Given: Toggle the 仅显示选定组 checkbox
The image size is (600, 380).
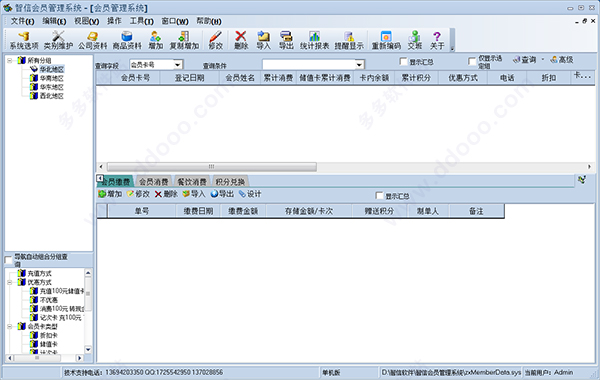Looking at the screenshot, I should click(x=472, y=61).
